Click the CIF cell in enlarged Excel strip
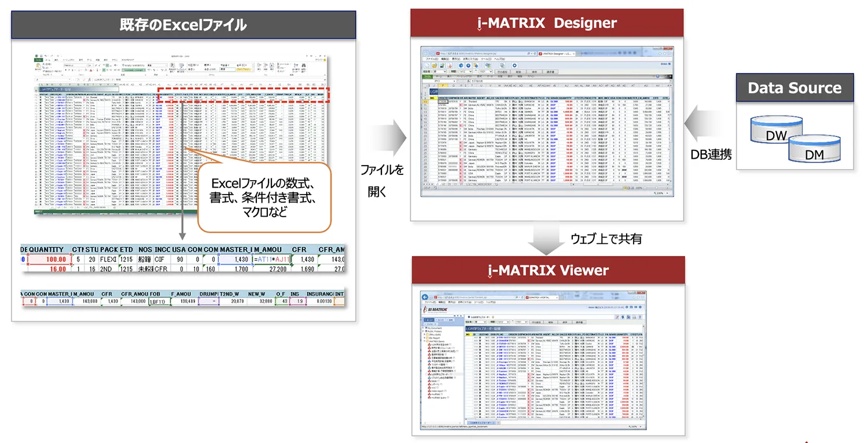This screenshot has height=443, width=868. pos(162,259)
